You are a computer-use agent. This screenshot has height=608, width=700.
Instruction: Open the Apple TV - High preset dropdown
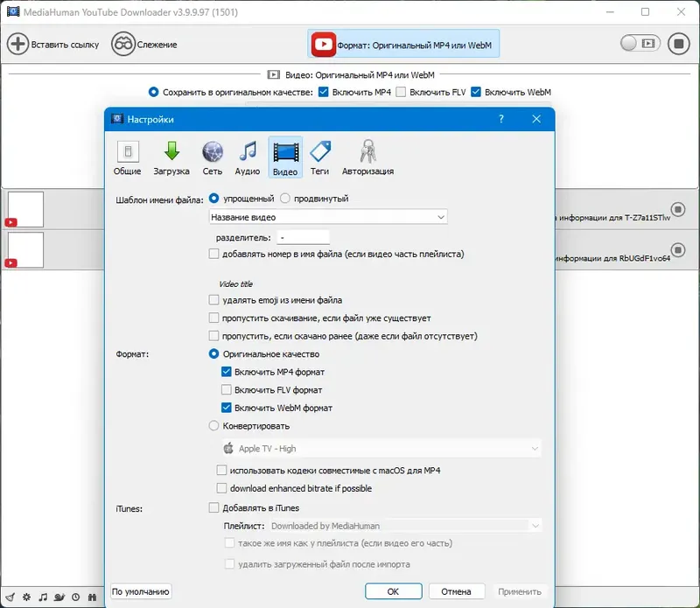pos(381,448)
